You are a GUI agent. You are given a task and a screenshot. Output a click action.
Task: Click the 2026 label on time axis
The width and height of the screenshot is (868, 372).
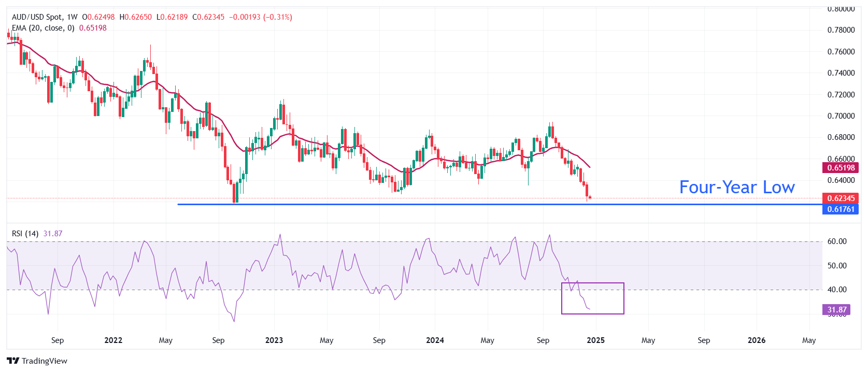(756, 340)
